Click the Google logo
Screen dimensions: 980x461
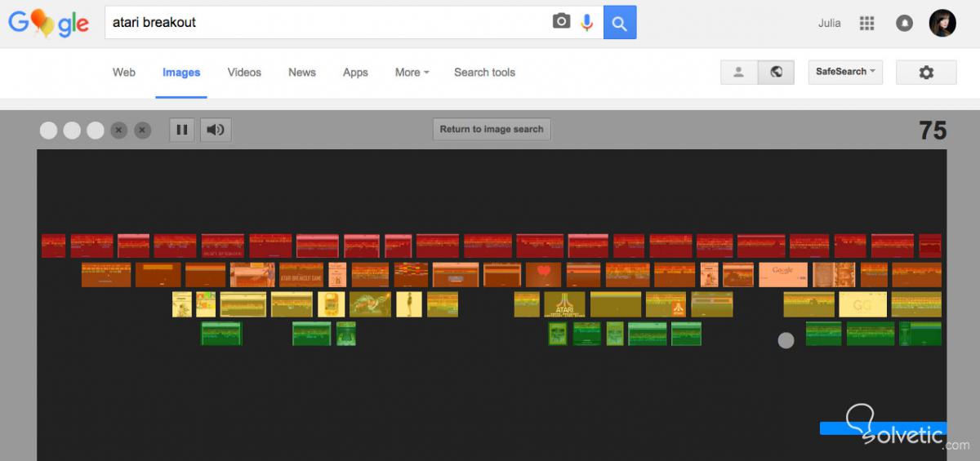tap(48, 24)
